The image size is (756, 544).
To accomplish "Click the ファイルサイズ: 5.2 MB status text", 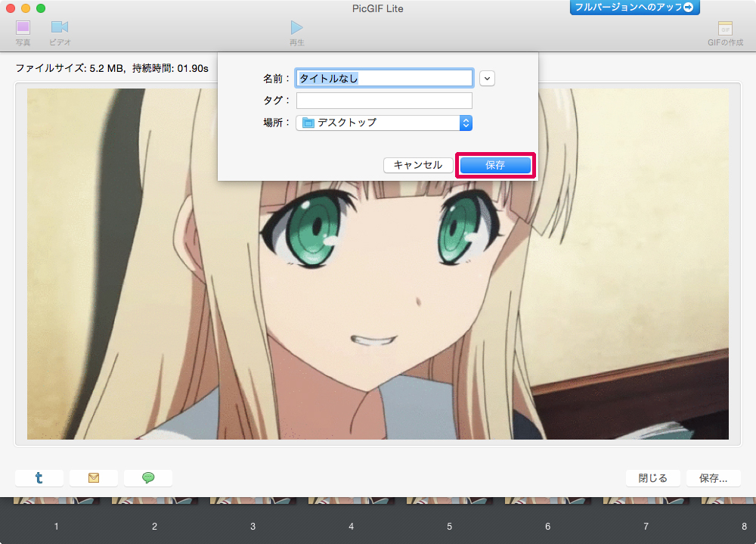I will click(x=70, y=68).
